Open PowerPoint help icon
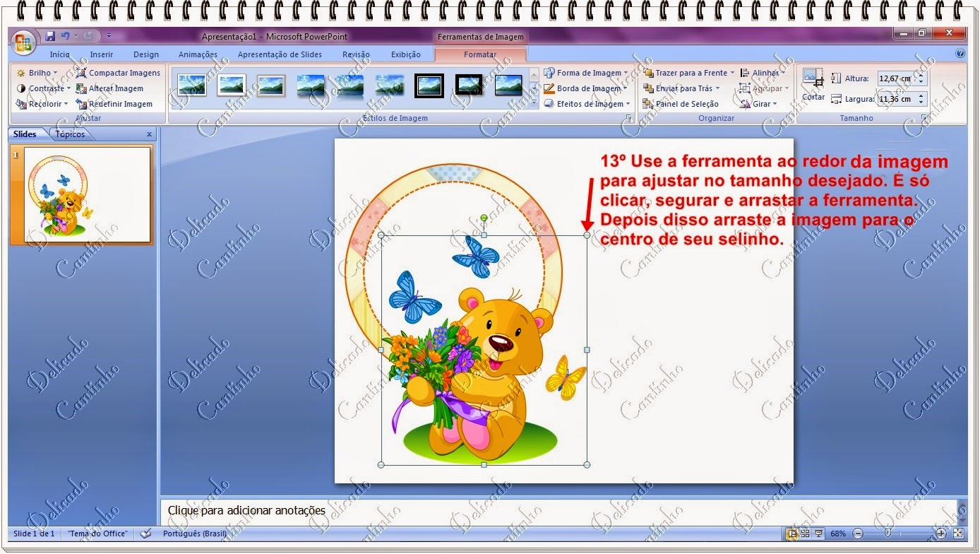980x554 pixels. (960, 54)
